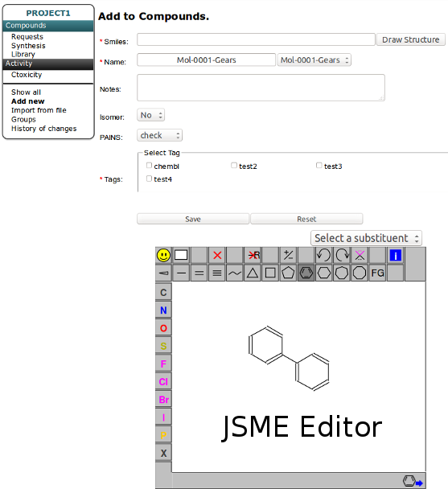Click the Show all link
This screenshot has height=489, width=448.
point(26,92)
